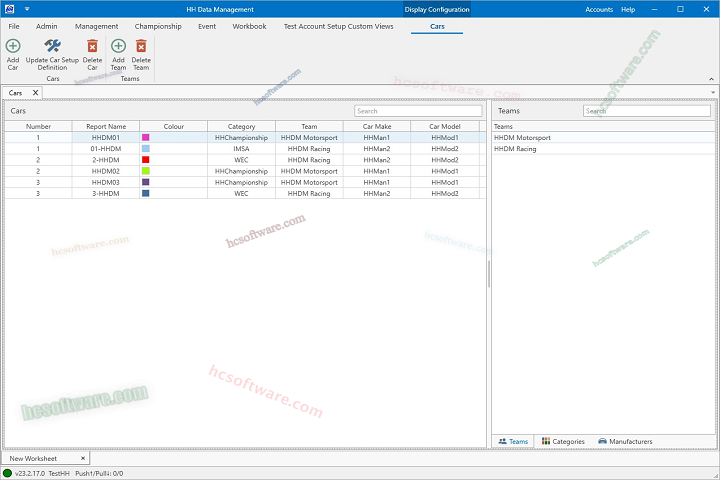Click the Add Team icon
The height and width of the screenshot is (480, 720).
coord(118,46)
